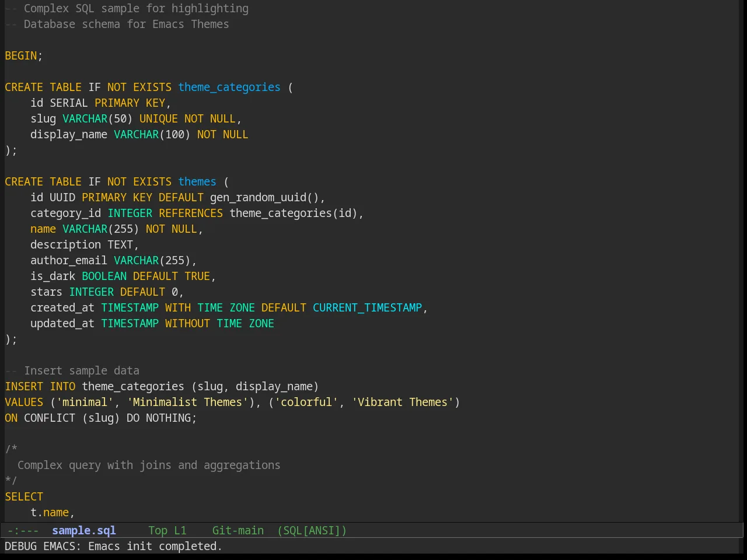Click CONFLICT in the ON CONFLICT line
747x560 pixels.
pyautogui.click(x=50, y=418)
